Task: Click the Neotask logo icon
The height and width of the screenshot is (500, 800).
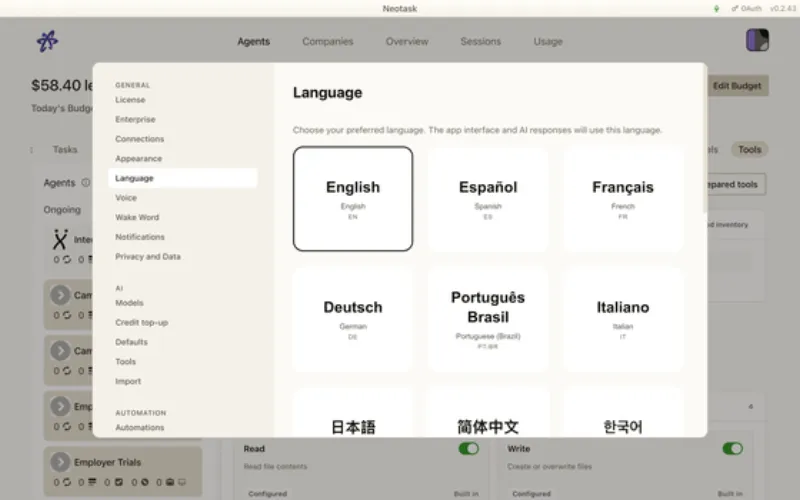Action: (x=47, y=41)
